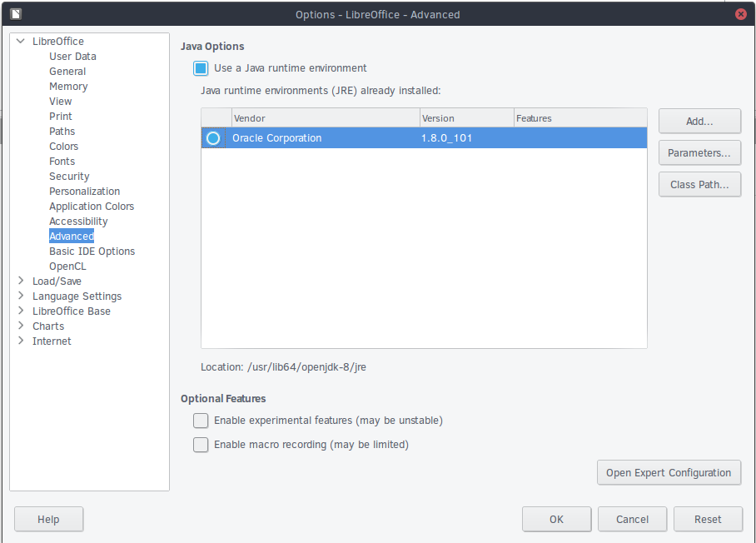Select Paths in the options tree
756x543 pixels.
coord(62,131)
